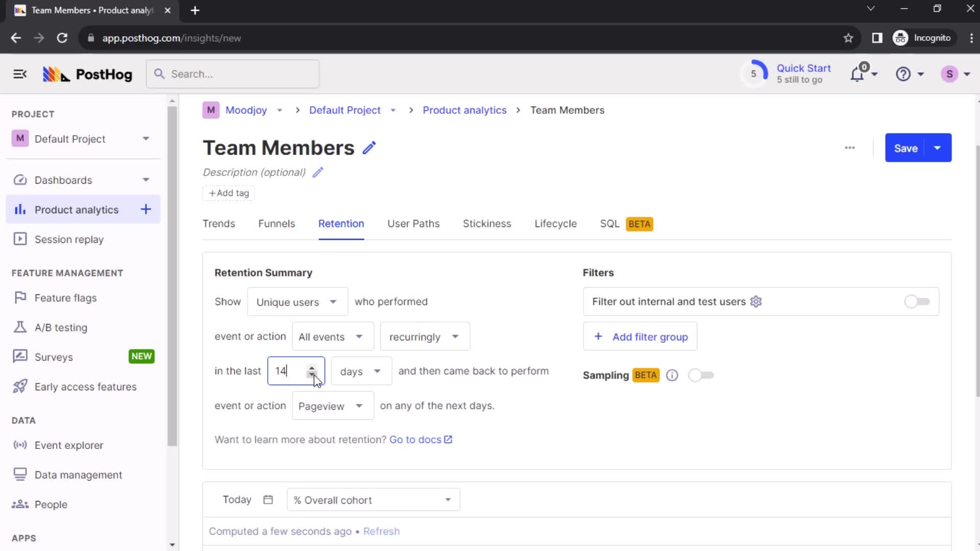The image size is (980, 551).
Task: Open Feature flags settings
Action: point(65,297)
